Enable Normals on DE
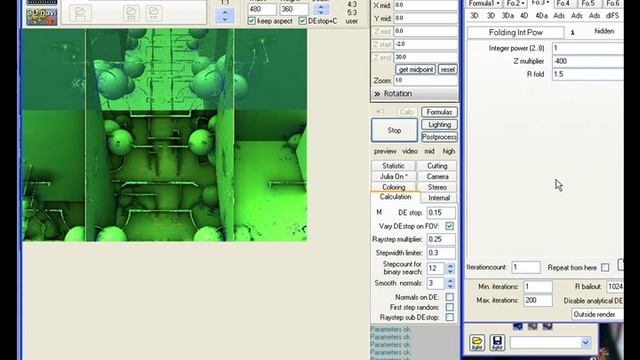Screen dimensions: 640x360 point(449,297)
